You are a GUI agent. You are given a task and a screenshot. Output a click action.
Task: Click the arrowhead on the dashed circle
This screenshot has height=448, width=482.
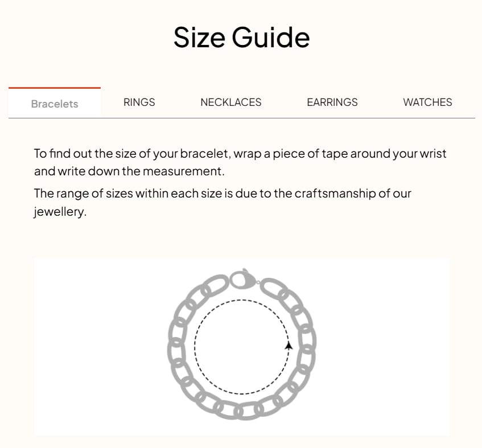(289, 345)
